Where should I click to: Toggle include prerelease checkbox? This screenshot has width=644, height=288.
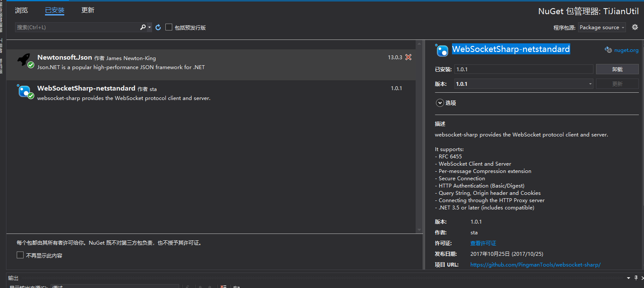tap(169, 27)
